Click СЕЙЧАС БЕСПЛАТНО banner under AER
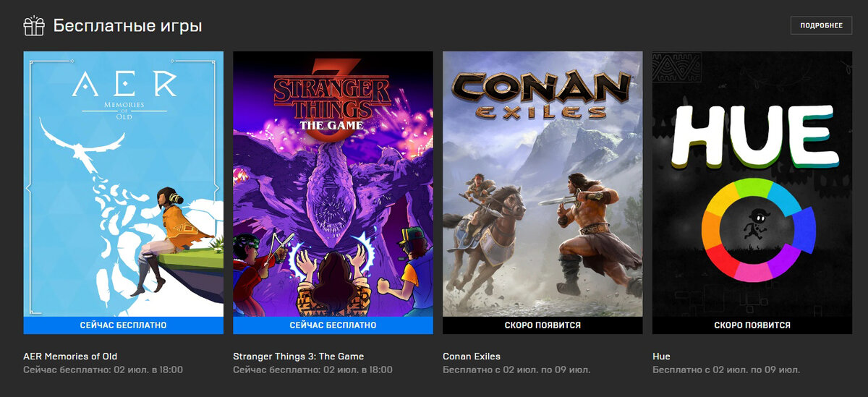Image resolution: width=868 pixels, height=397 pixels. point(124,325)
